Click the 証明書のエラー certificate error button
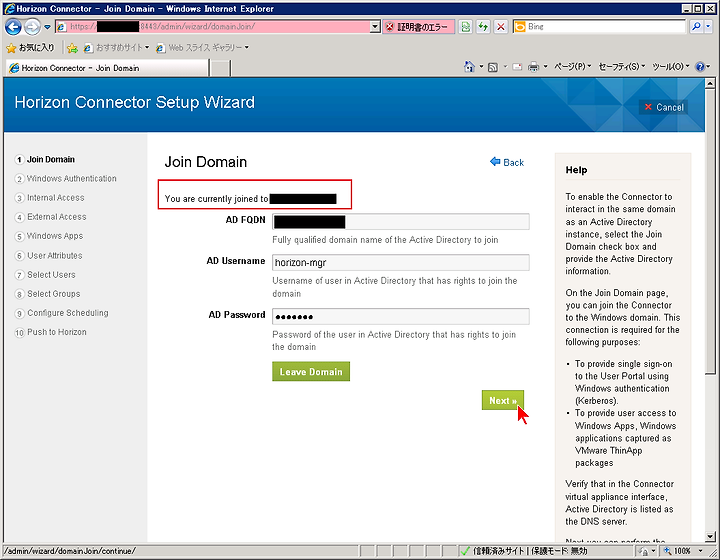Screen dimensions: 720x560 [418, 27]
